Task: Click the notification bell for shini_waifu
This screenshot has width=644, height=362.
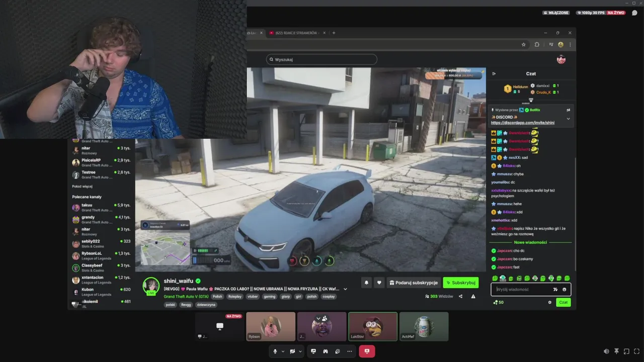Action: 367,283
